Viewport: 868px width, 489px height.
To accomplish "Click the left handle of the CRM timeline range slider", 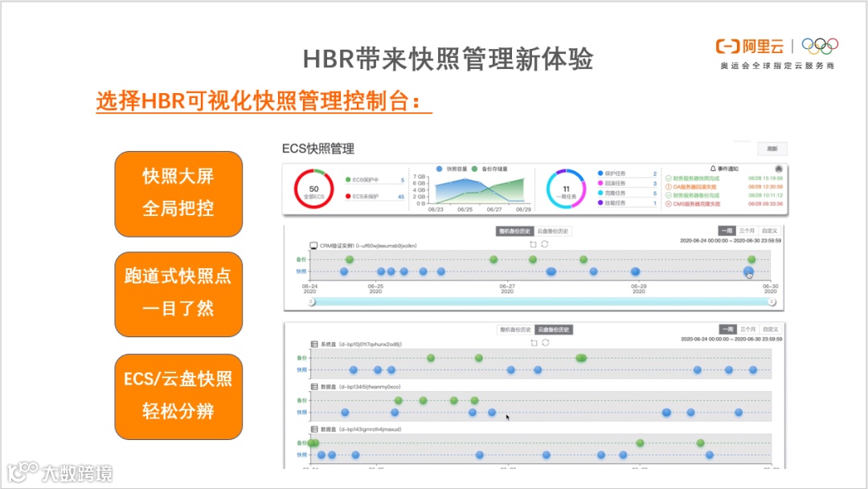I will point(312,302).
